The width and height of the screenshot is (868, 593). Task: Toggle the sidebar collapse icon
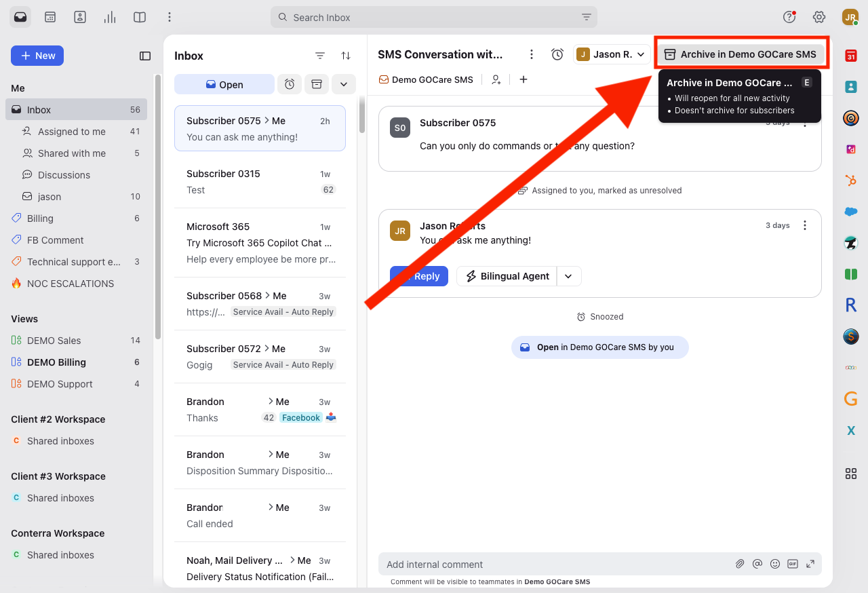[145, 56]
